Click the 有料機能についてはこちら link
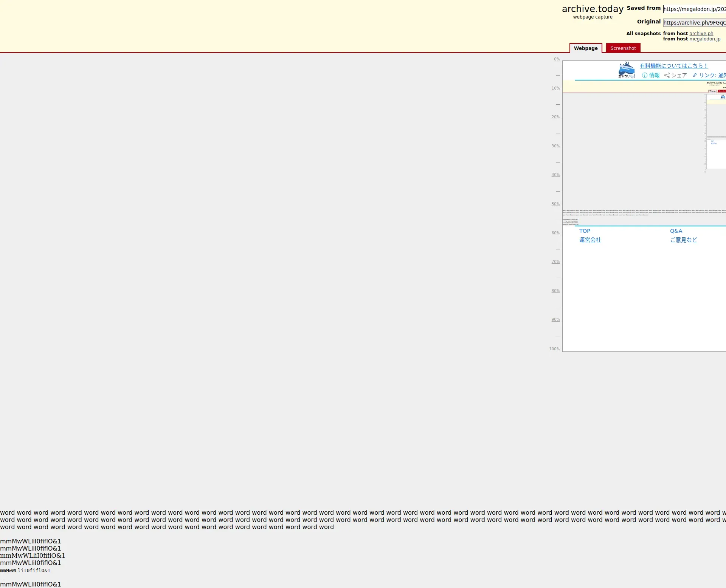This screenshot has height=588, width=726. (x=673, y=66)
